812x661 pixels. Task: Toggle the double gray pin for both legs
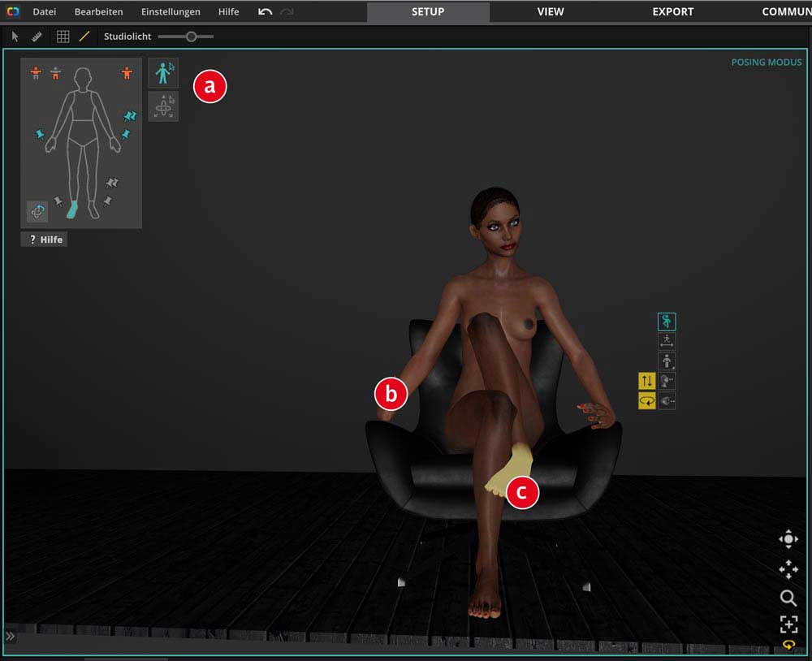(112, 183)
